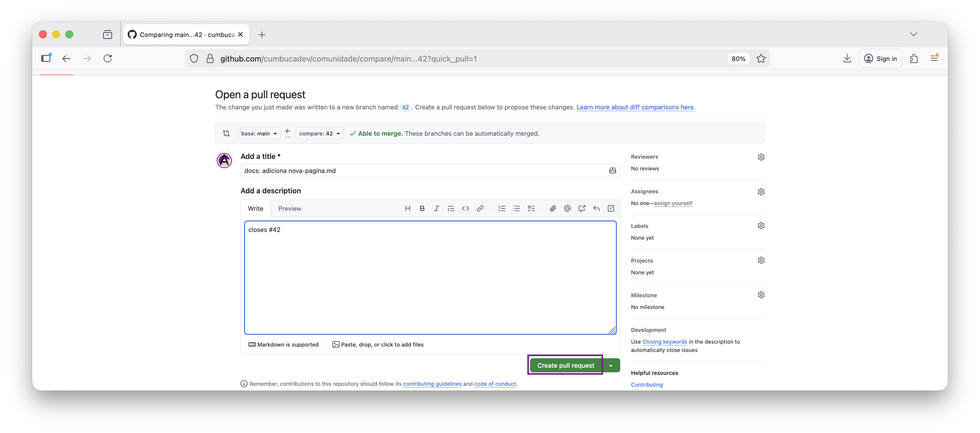This screenshot has width=980, height=433.
Task: Open Labels settings gear
Action: (x=761, y=226)
